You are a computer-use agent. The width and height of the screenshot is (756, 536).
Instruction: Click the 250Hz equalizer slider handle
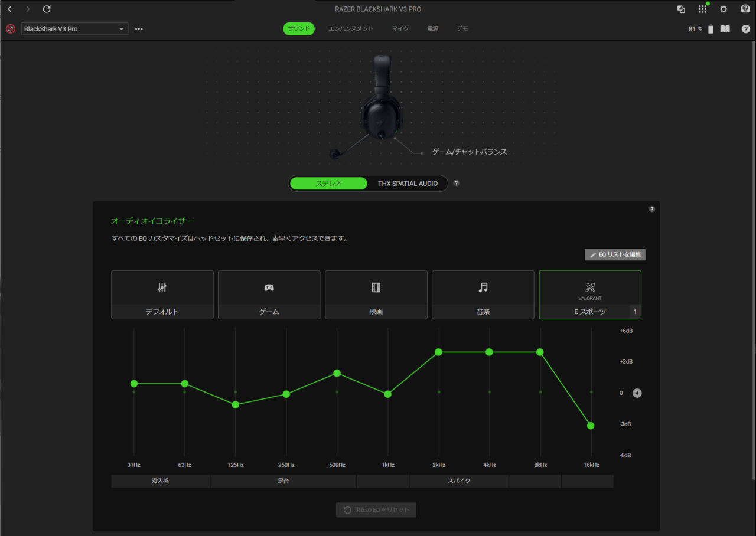[286, 394]
